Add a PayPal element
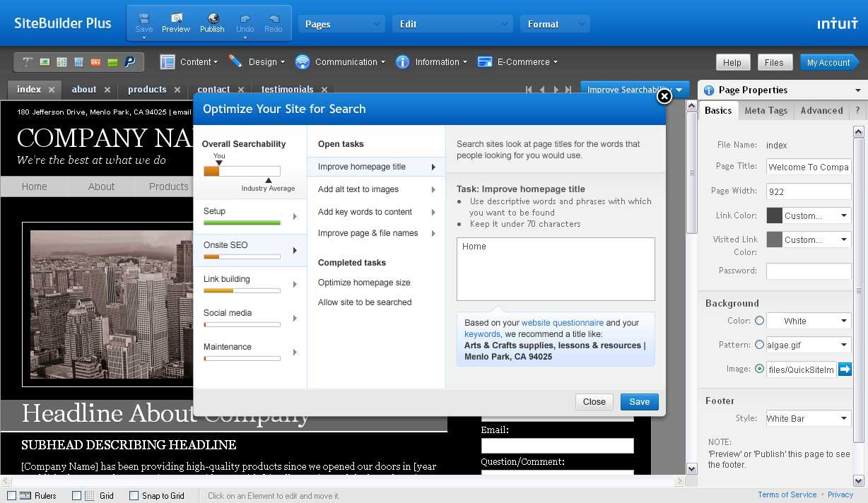This screenshot has width=868, height=503. [130, 62]
